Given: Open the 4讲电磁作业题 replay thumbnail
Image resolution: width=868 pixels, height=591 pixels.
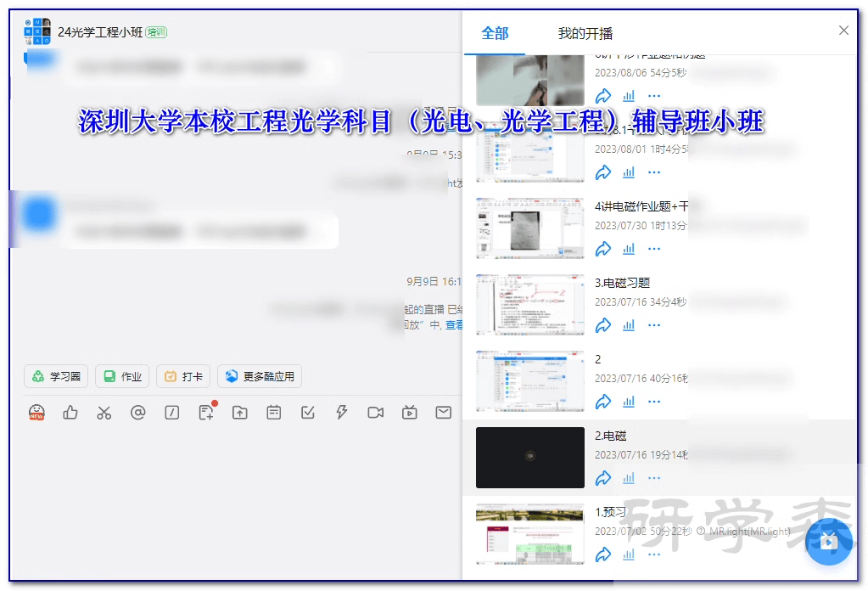Looking at the screenshot, I should pyautogui.click(x=530, y=228).
